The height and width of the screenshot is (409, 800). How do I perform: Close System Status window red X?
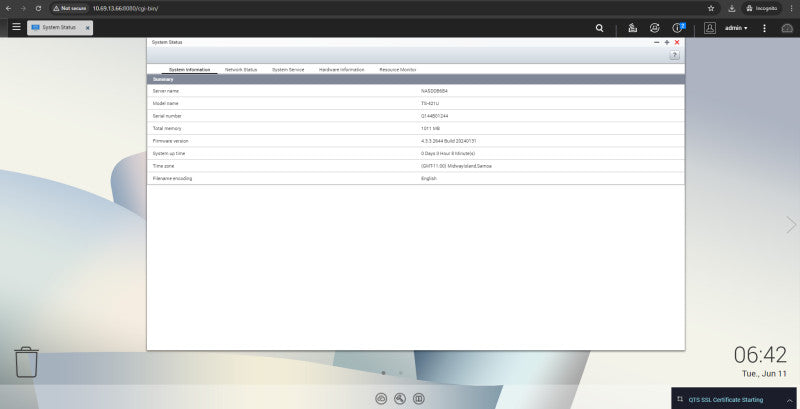[x=677, y=42]
